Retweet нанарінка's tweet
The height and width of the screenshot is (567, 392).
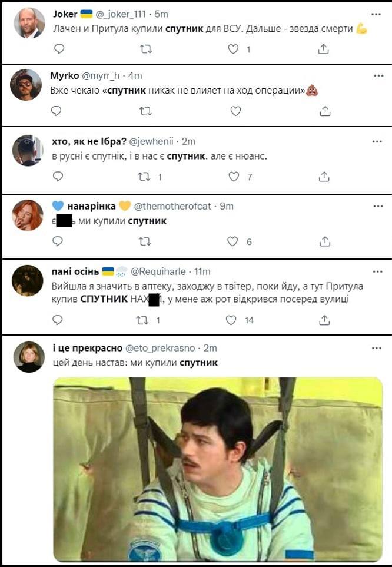point(145,241)
